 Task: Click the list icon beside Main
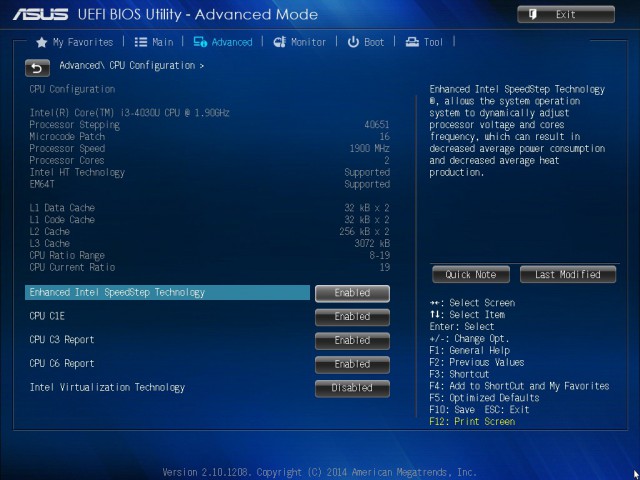[x=141, y=42]
